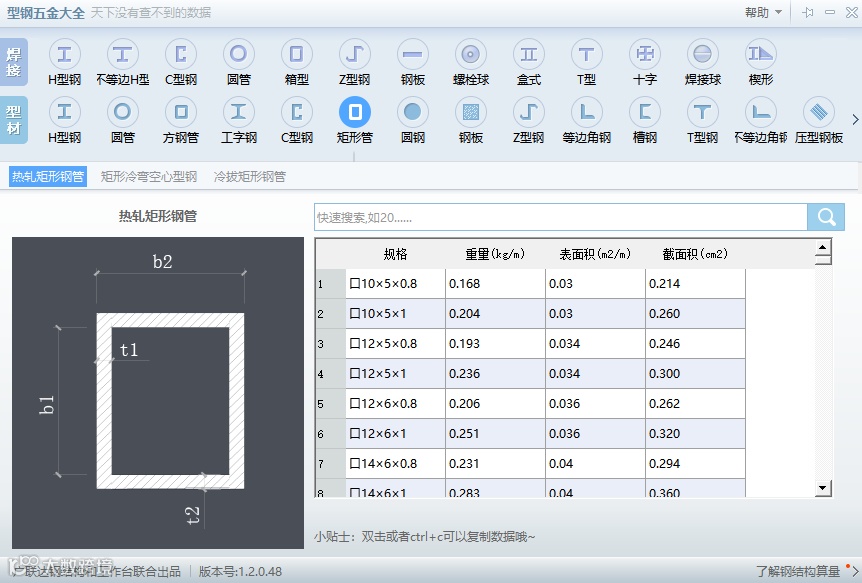Open the 等边角钢 equal angle icon

tap(587, 120)
